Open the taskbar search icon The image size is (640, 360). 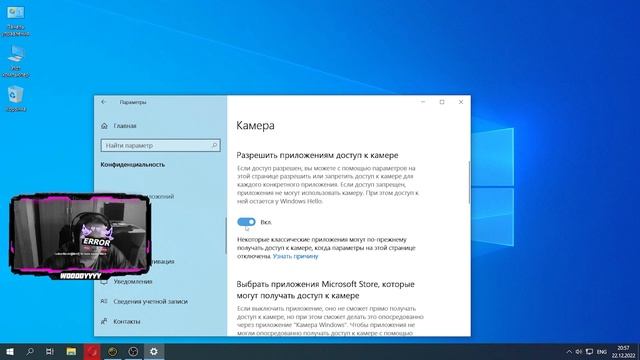(30, 351)
